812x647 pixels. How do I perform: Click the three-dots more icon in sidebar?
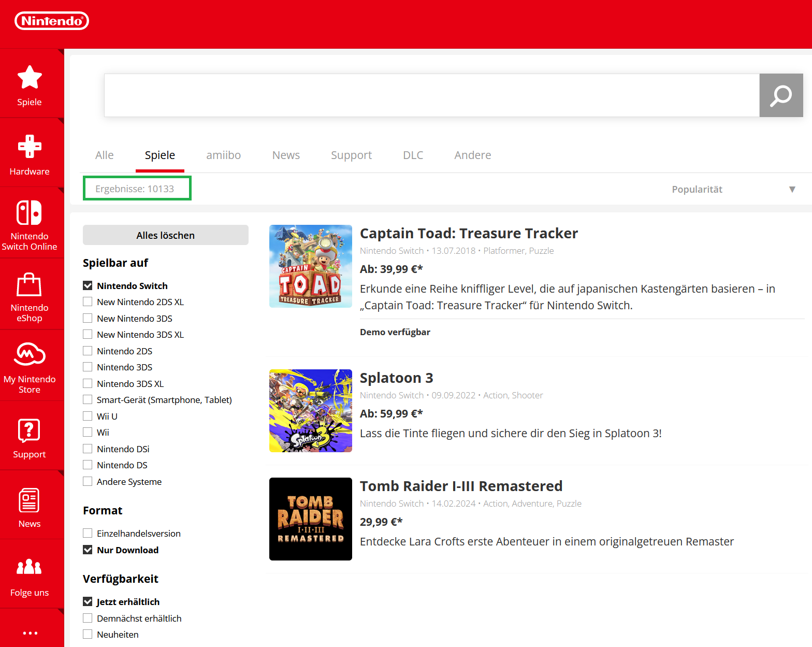(31, 633)
